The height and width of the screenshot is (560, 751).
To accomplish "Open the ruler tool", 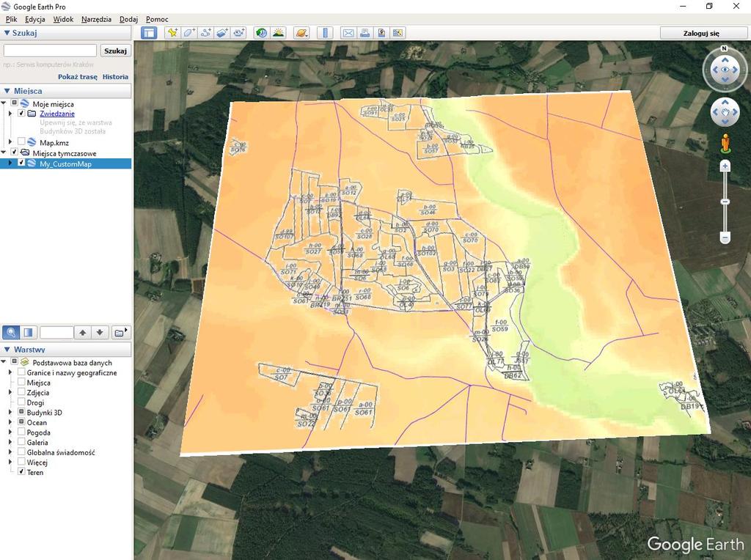I will (325, 33).
